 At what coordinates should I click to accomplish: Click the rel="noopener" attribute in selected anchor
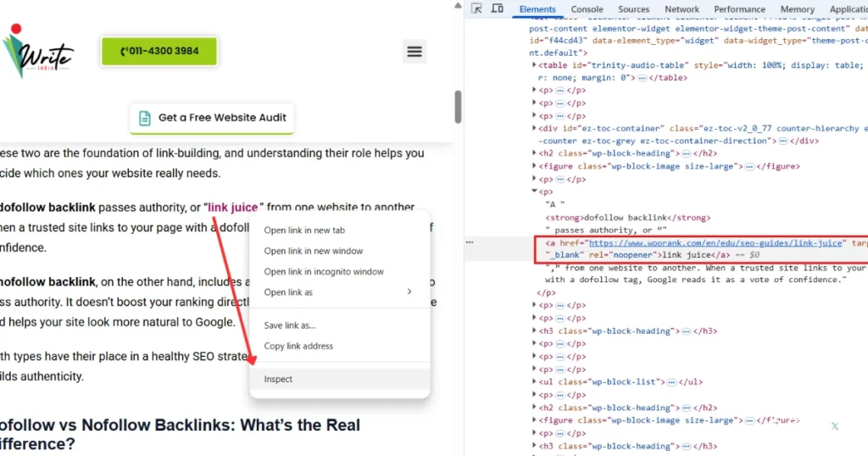tap(623, 255)
